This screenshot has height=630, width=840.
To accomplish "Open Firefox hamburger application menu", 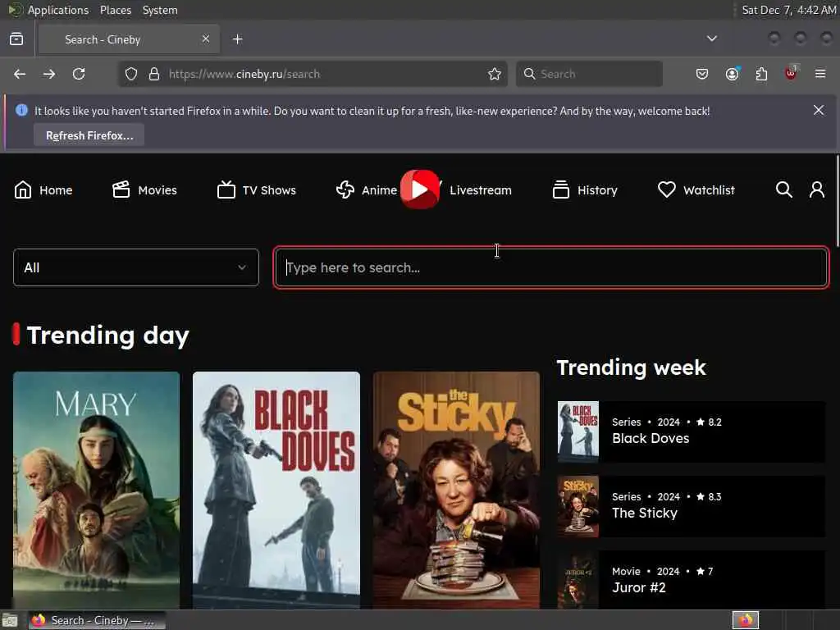I will (820, 74).
